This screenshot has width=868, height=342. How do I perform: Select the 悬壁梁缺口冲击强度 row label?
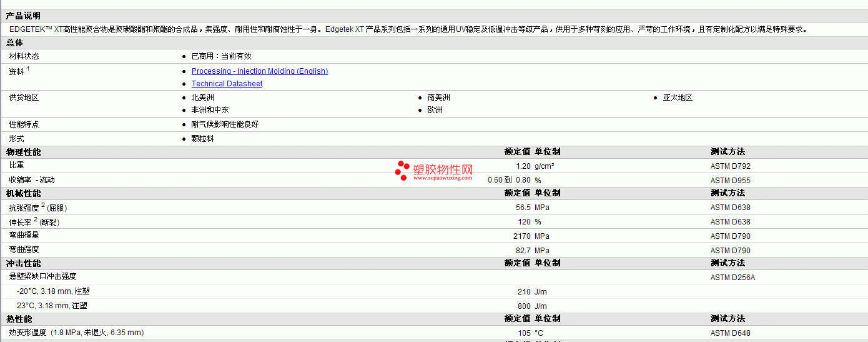43,276
